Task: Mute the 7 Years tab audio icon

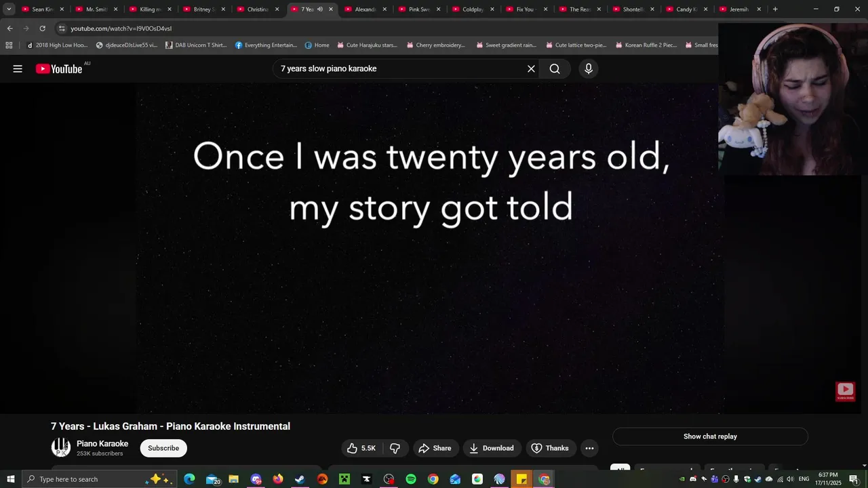Action: tap(320, 9)
